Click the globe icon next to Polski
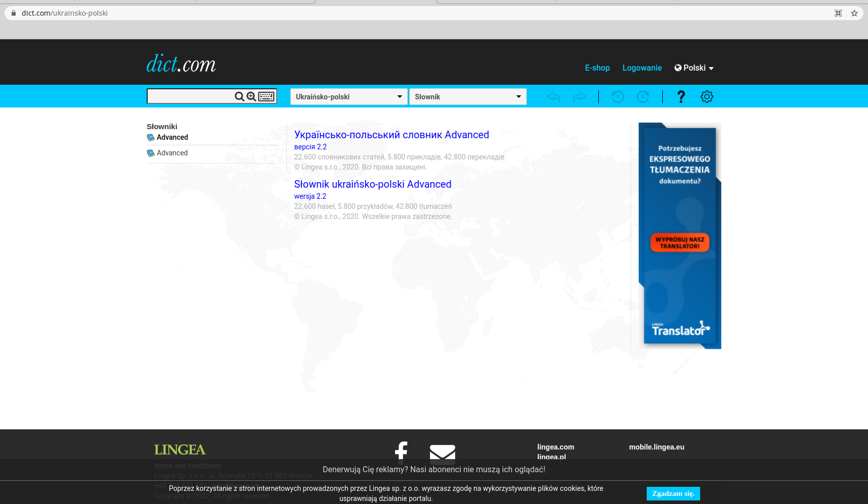The height and width of the screenshot is (504, 868). pos(678,68)
